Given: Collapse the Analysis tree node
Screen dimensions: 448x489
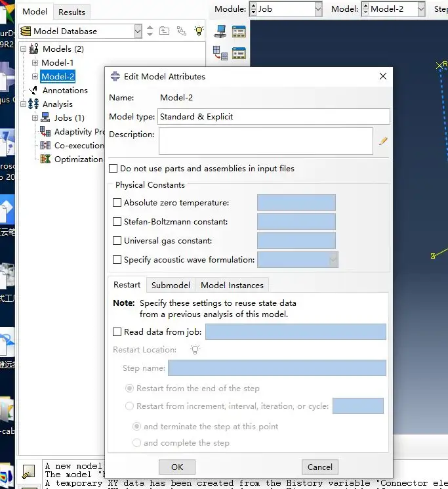Looking at the screenshot, I should tap(24, 104).
